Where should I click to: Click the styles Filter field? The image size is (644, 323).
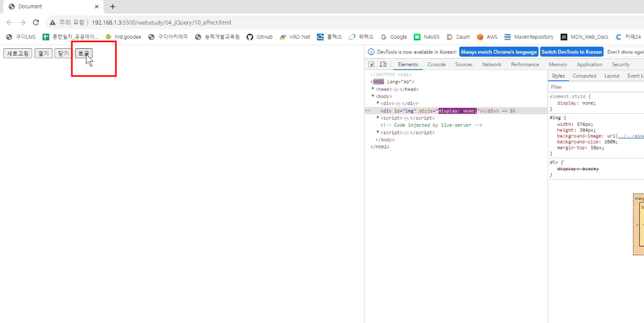tap(596, 87)
